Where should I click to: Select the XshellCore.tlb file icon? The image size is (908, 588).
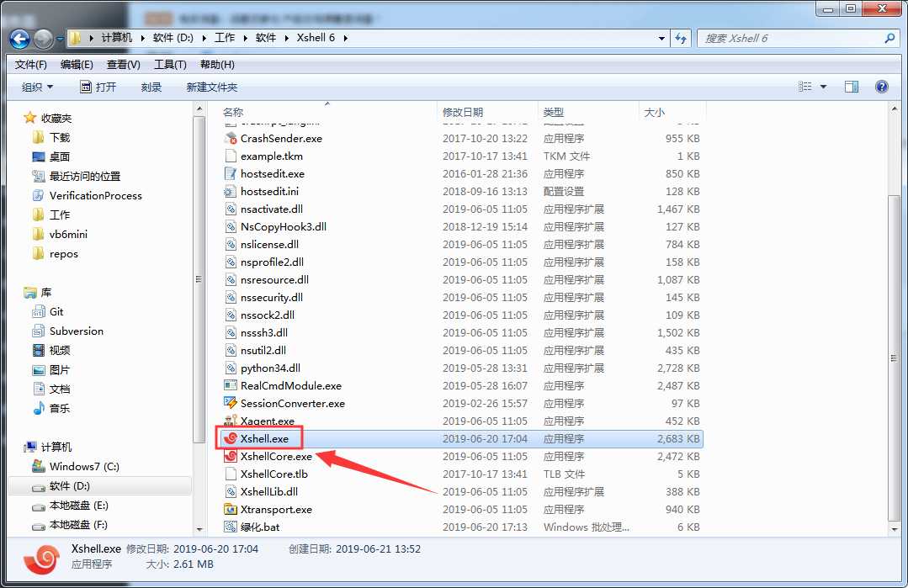point(231,474)
